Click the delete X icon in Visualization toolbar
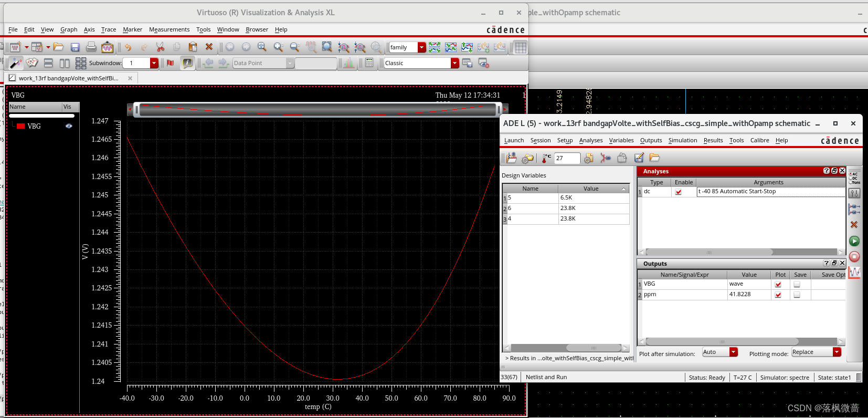The width and height of the screenshot is (868, 418). pos(209,47)
